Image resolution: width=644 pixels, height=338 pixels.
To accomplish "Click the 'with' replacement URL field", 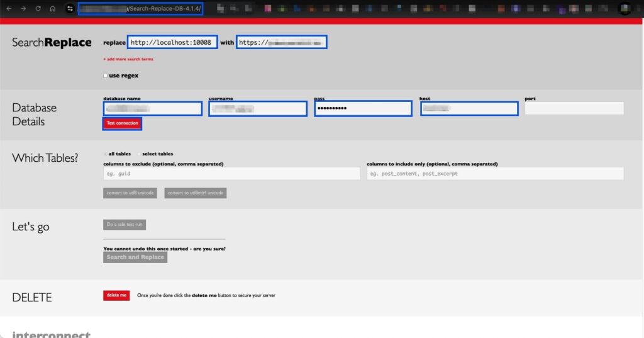I will [281, 42].
